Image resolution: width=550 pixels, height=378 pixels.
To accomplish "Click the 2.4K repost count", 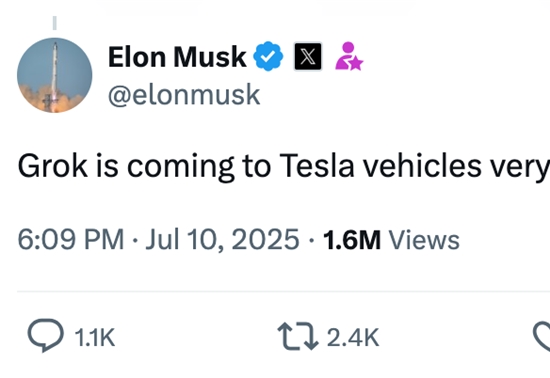I will 353,338.
